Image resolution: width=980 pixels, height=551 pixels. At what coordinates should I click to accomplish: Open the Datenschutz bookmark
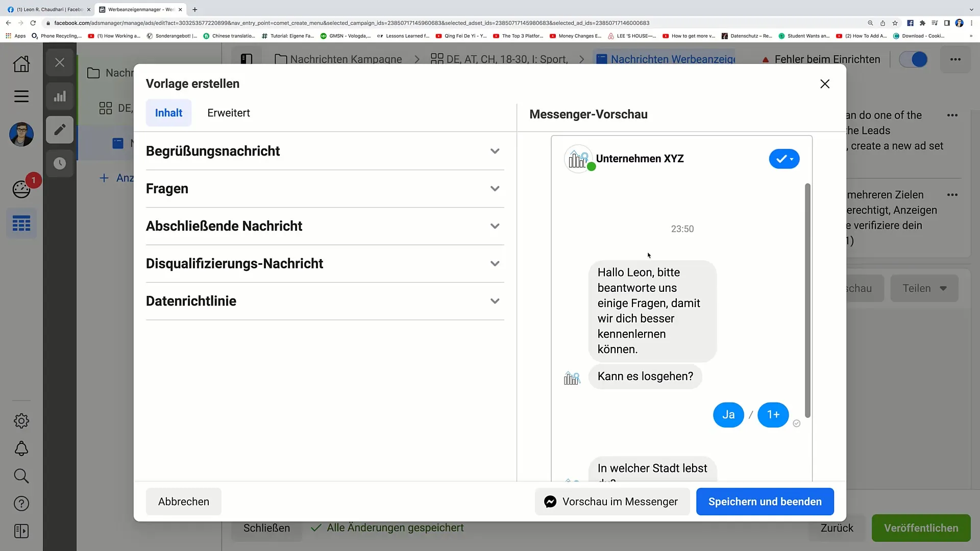tap(747, 36)
